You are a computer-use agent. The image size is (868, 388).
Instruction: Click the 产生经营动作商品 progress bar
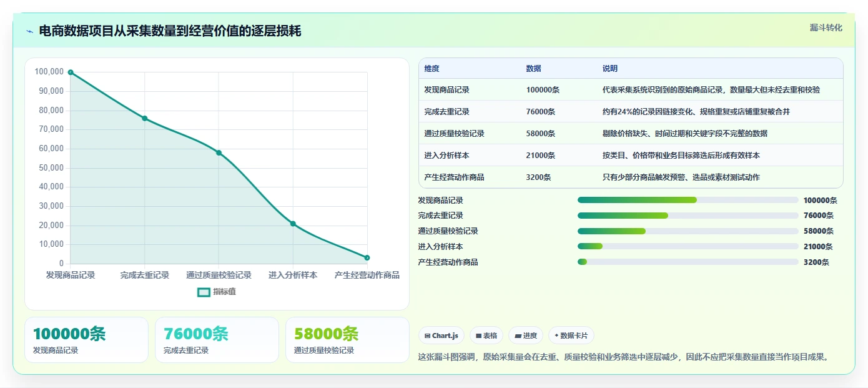point(688,262)
